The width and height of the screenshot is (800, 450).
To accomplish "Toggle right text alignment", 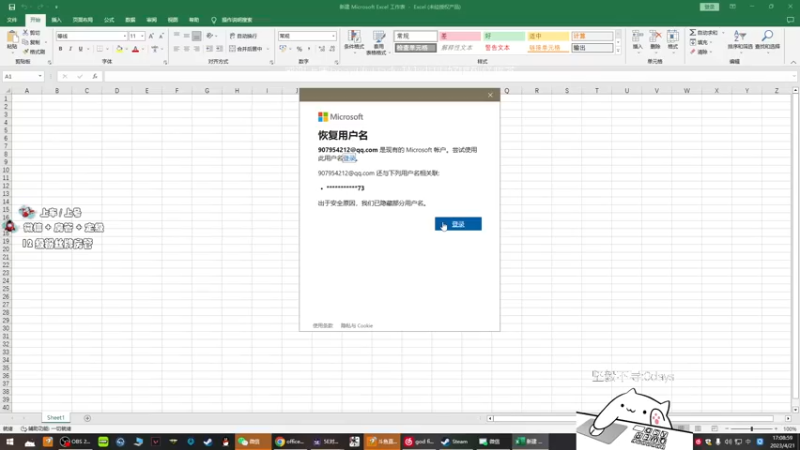I will click(196, 48).
